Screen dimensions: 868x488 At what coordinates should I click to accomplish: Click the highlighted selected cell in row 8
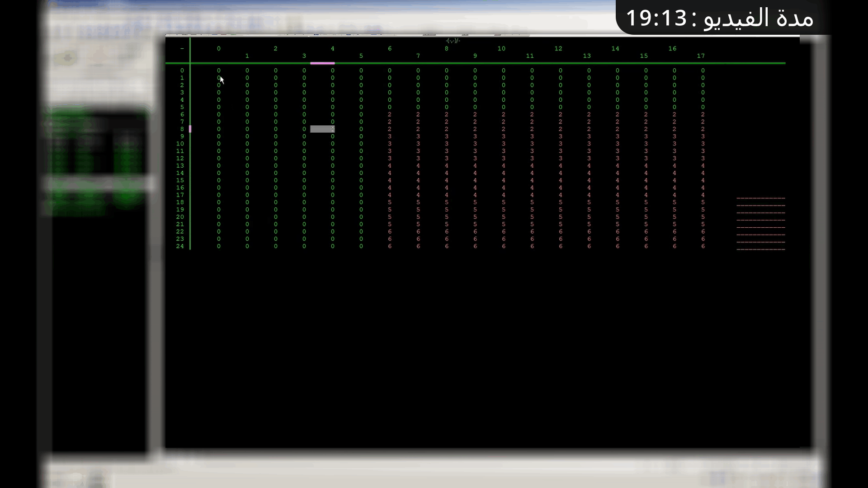click(x=322, y=129)
